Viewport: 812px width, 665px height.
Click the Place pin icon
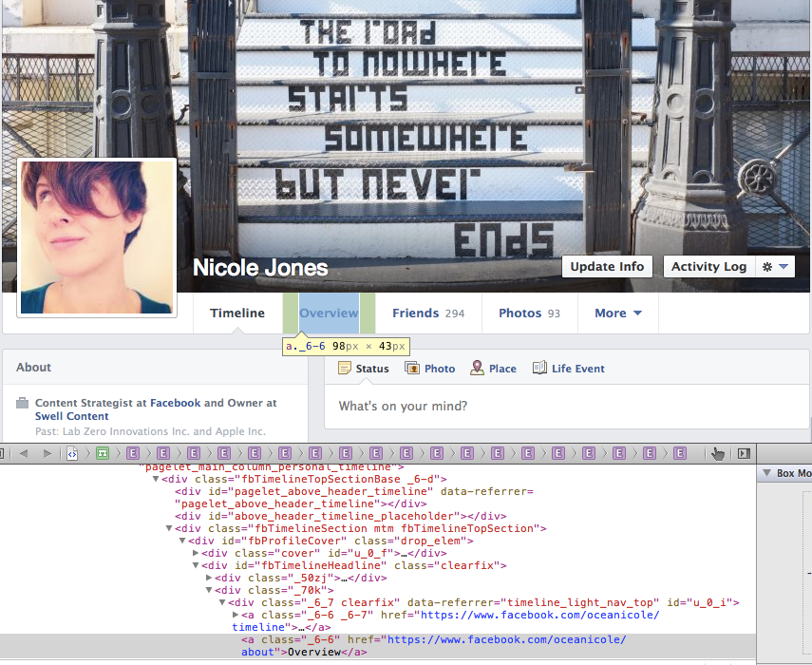[x=477, y=369]
